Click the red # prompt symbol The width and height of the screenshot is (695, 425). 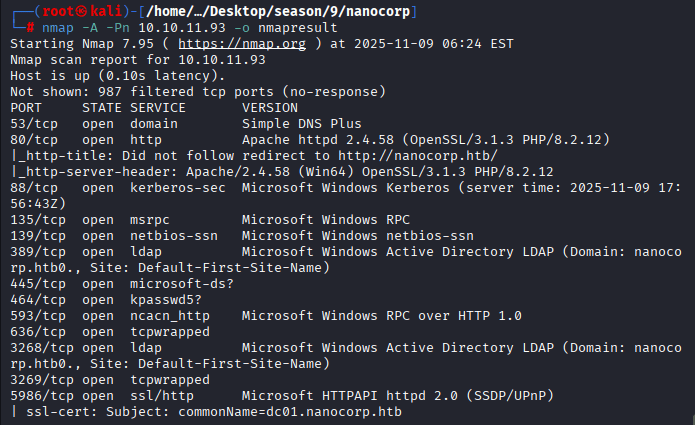click(32, 27)
